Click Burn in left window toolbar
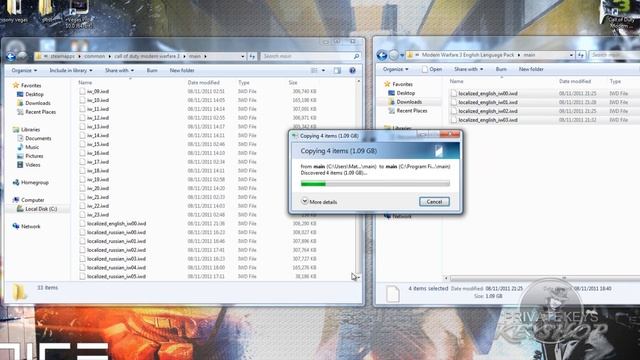The width and height of the screenshot is (640, 360). tap(152, 71)
